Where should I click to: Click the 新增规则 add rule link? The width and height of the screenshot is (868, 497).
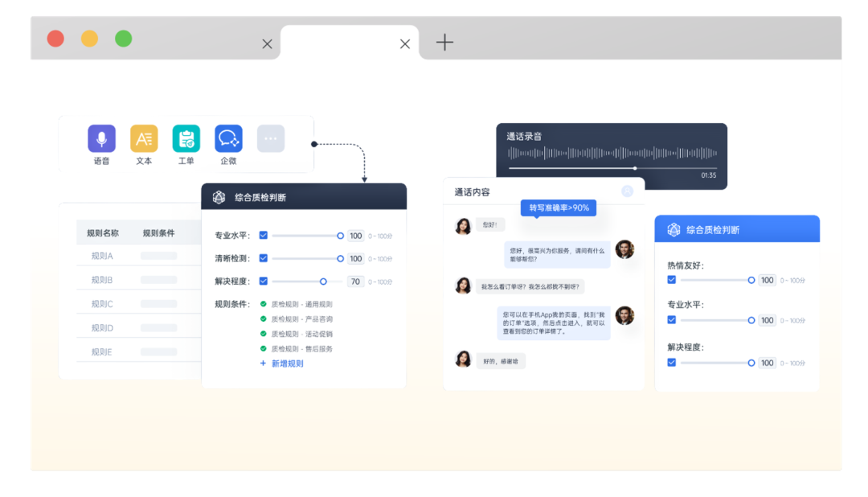tap(282, 364)
